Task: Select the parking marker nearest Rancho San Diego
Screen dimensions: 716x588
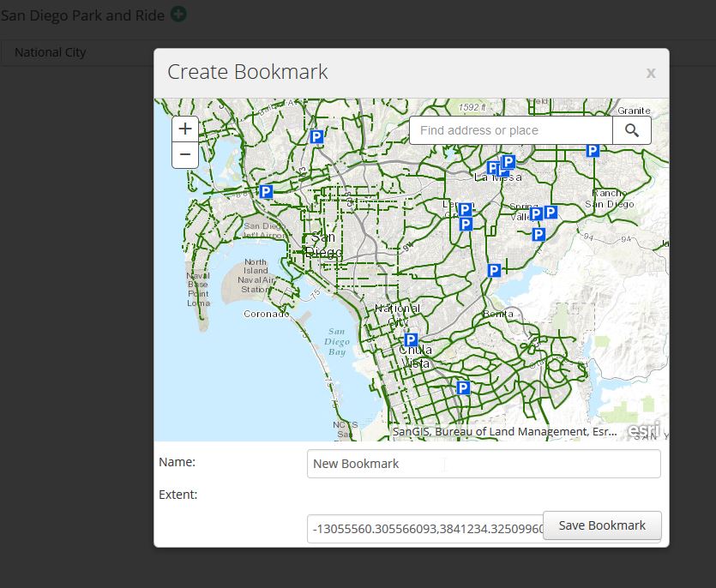Action: tap(592, 151)
